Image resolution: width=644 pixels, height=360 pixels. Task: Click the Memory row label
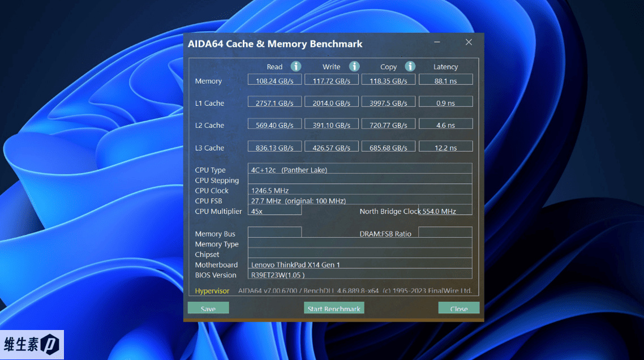pos(208,81)
